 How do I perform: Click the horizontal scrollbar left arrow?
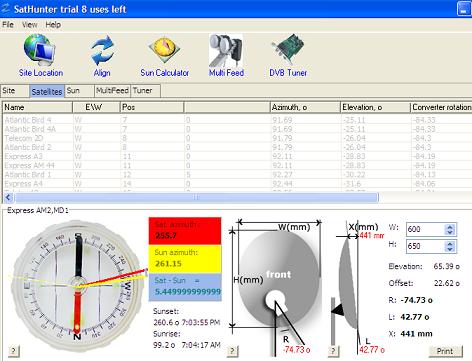point(8,198)
